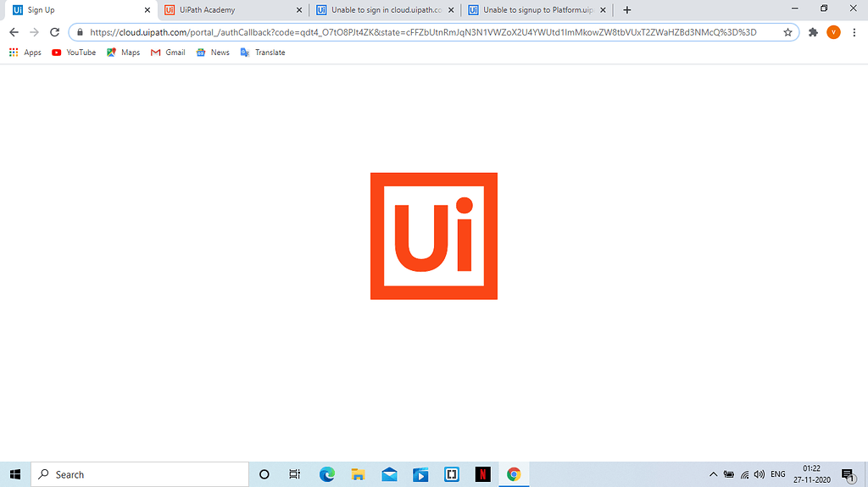The image size is (868, 487).
Task: Change the ENG input language
Action: tap(778, 474)
